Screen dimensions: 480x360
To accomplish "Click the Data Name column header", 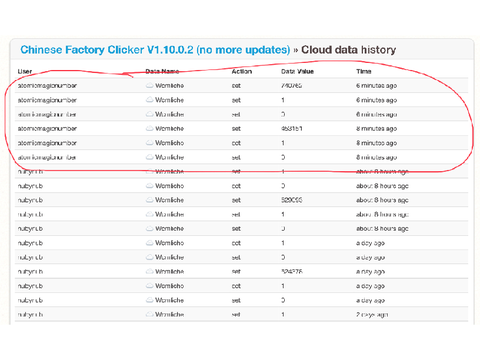I will pyautogui.click(x=162, y=71).
